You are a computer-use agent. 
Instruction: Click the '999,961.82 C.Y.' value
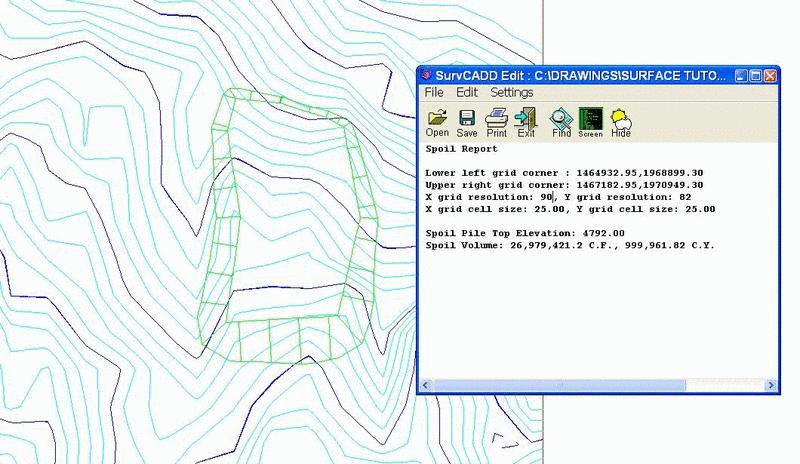pos(669,246)
